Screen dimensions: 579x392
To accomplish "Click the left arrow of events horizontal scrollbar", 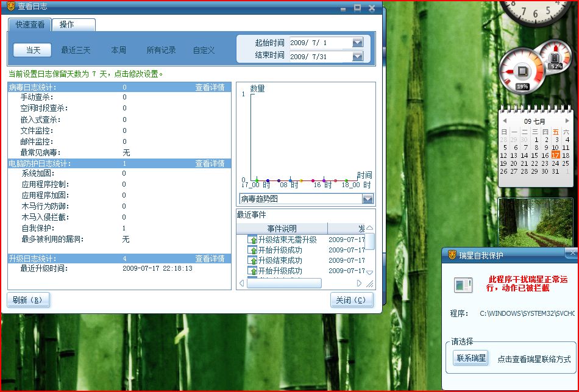I will pyautogui.click(x=241, y=283).
